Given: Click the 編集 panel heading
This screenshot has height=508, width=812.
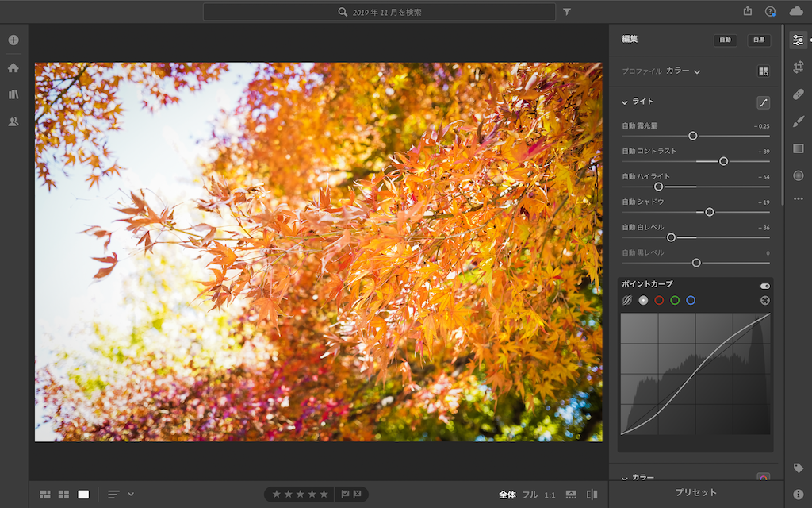Looking at the screenshot, I should [x=630, y=39].
